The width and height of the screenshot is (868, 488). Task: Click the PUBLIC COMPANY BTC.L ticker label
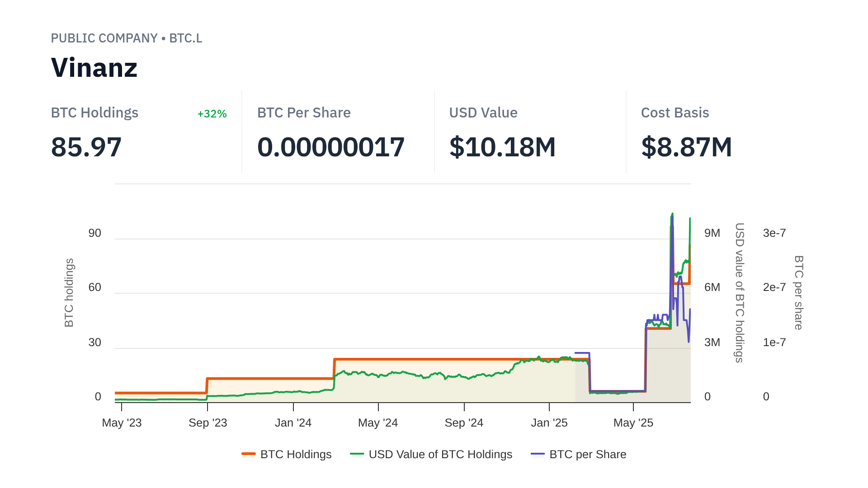tap(126, 38)
